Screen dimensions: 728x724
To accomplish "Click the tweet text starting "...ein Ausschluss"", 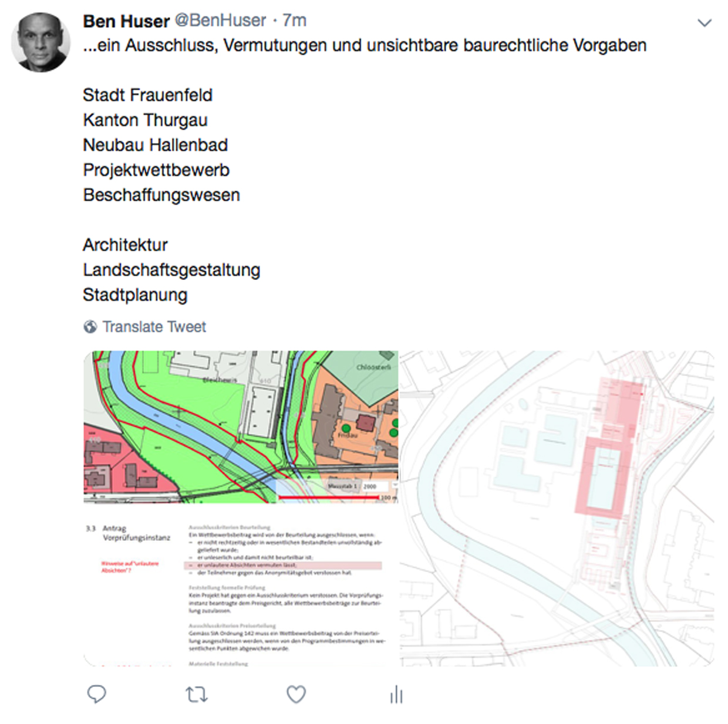I will click(x=365, y=45).
